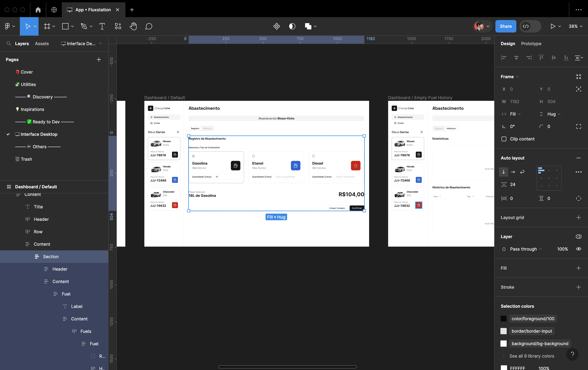The image size is (588, 370).
Task: Click Resize to fit icon
Action: pos(578,77)
